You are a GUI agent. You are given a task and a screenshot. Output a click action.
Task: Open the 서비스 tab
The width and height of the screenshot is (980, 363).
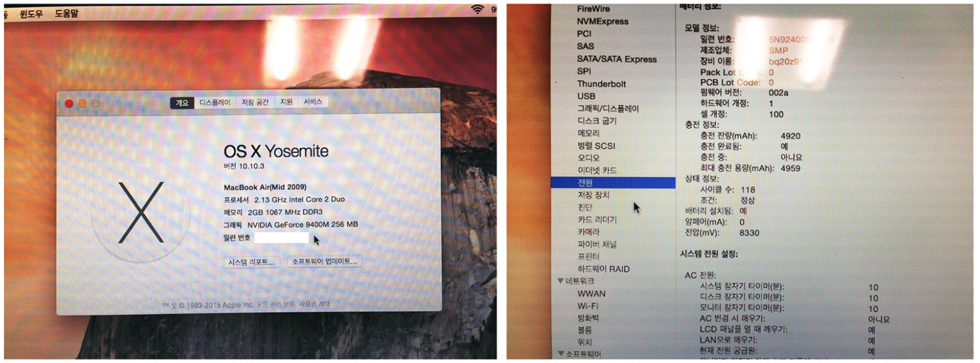click(313, 102)
